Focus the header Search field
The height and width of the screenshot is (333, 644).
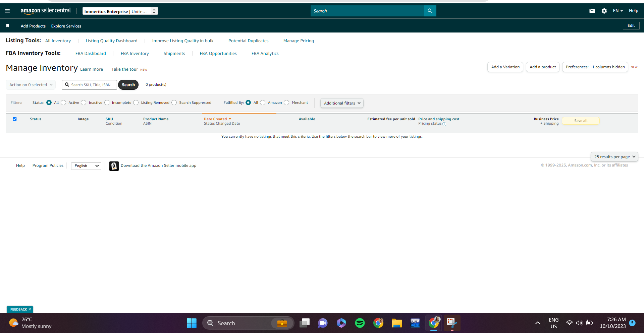[x=367, y=11]
